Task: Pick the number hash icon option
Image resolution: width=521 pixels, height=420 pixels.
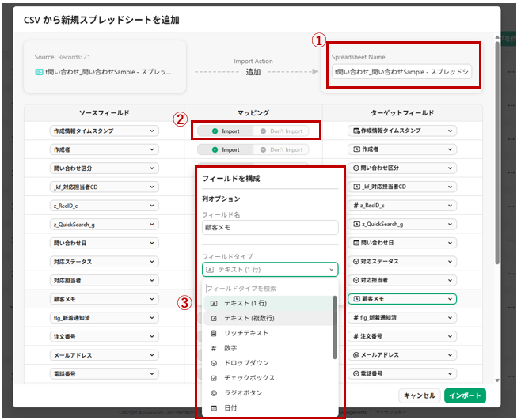Action: point(215,348)
